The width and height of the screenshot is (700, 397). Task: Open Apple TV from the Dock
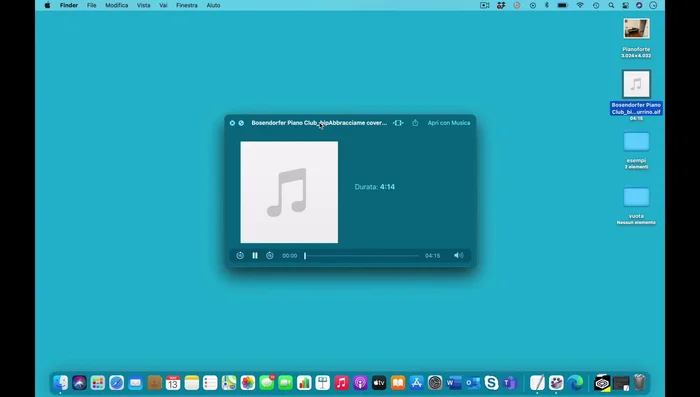[x=379, y=383]
